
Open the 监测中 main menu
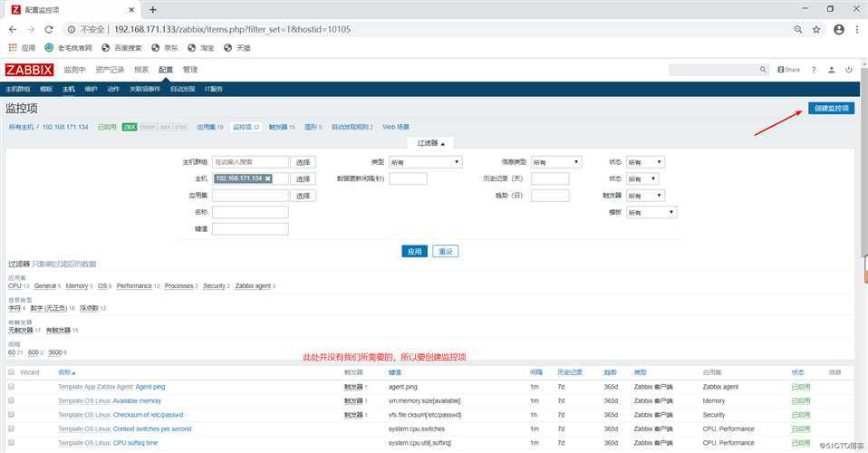[74, 70]
